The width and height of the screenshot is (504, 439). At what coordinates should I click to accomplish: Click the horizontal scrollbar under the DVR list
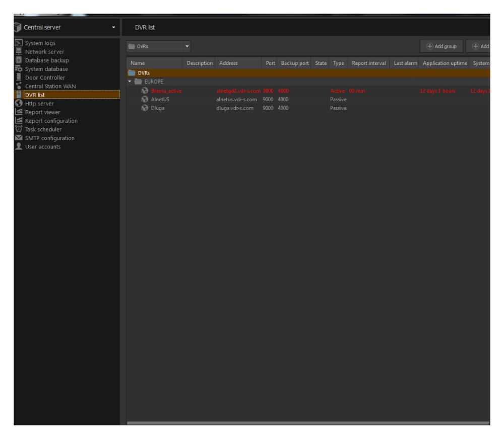coord(308,423)
